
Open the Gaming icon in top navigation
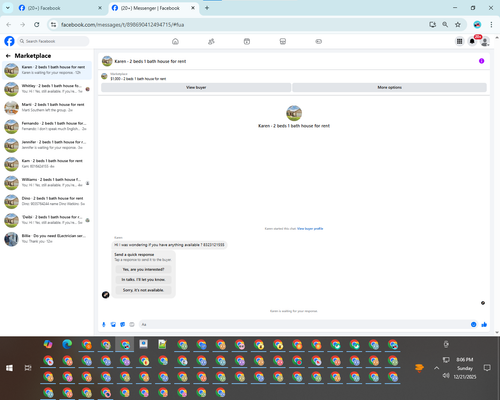(319, 41)
